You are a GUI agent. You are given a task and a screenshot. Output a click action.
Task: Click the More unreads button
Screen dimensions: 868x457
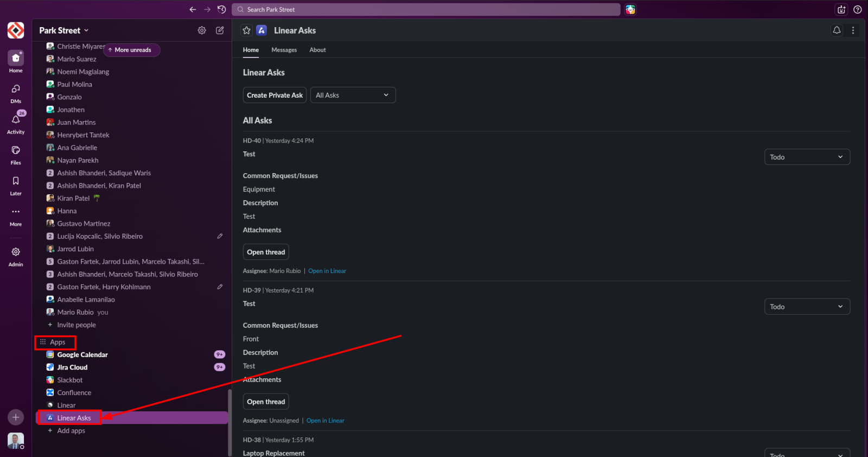click(x=132, y=50)
